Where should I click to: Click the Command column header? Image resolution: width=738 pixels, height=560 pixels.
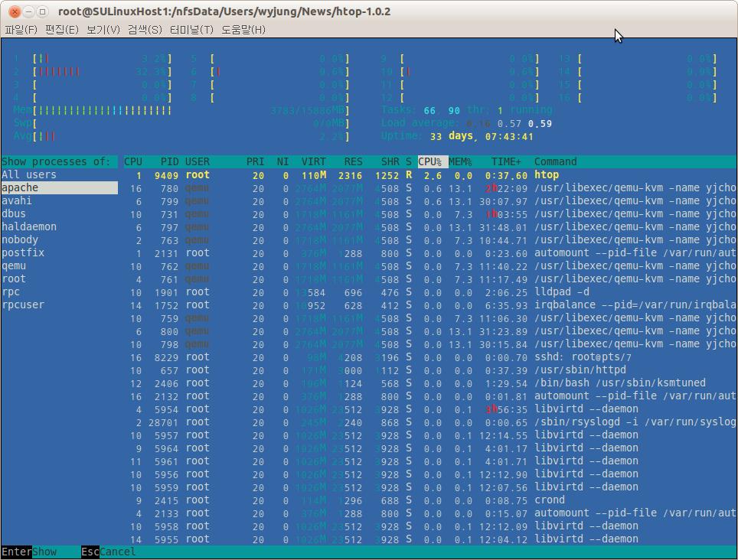555,161
